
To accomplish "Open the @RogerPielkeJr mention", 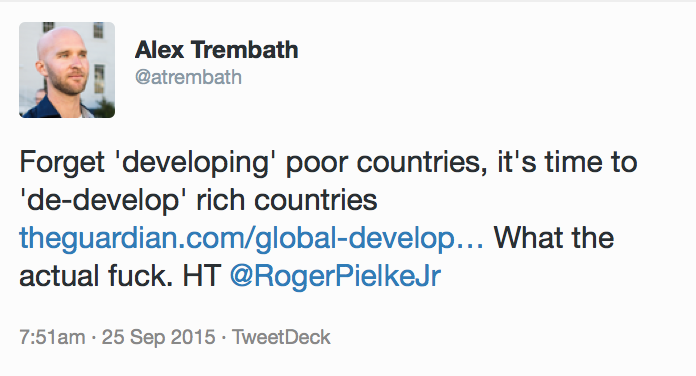I will (335, 276).
